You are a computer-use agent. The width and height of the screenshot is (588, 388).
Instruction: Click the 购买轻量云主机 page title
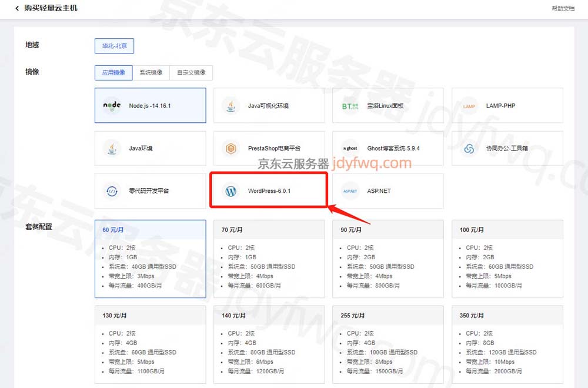click(x=51, y=8)
